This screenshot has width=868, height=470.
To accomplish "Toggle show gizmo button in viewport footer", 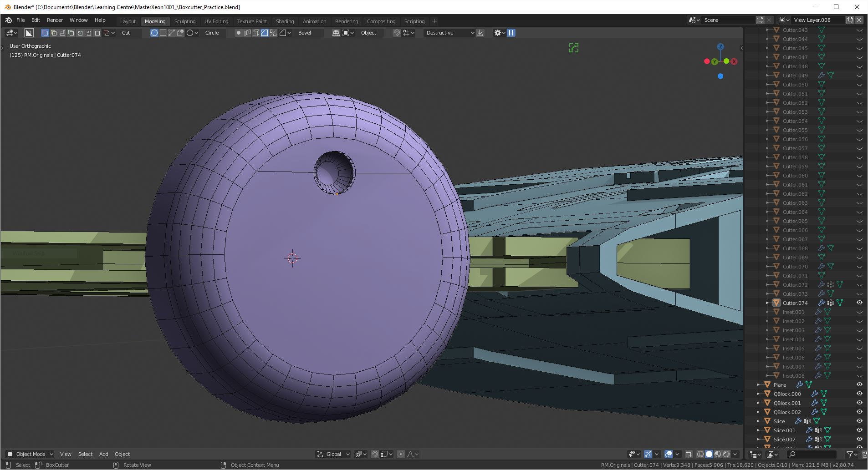I will pyautogui.click(x=648, y=454).
